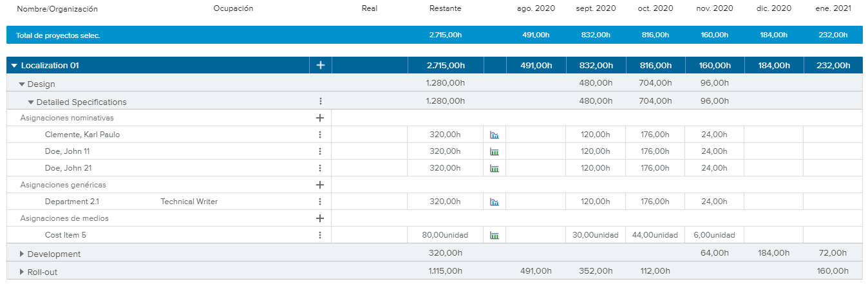
Task: Add assignment under Asignaciones genéricas
Action: coord(320,185)
